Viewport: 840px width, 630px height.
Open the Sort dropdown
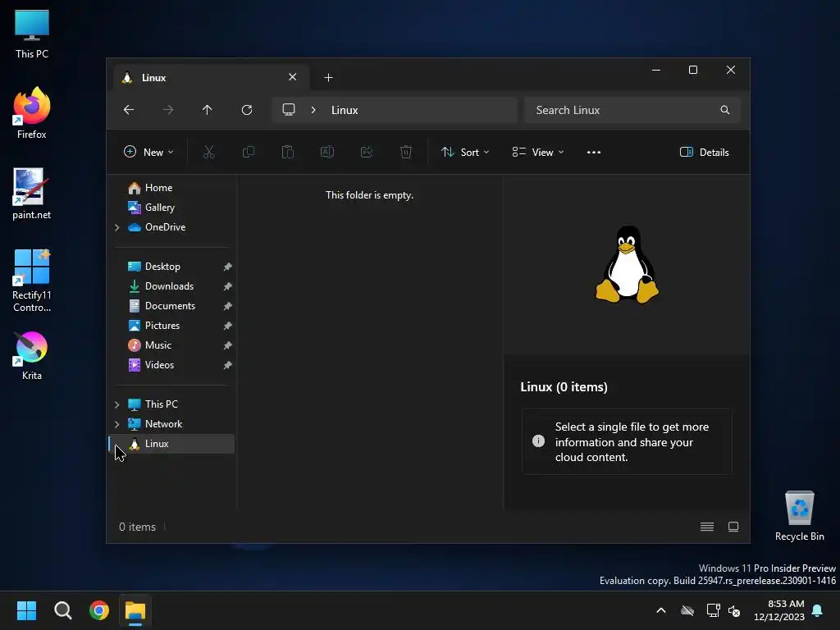tap(465, 152)
